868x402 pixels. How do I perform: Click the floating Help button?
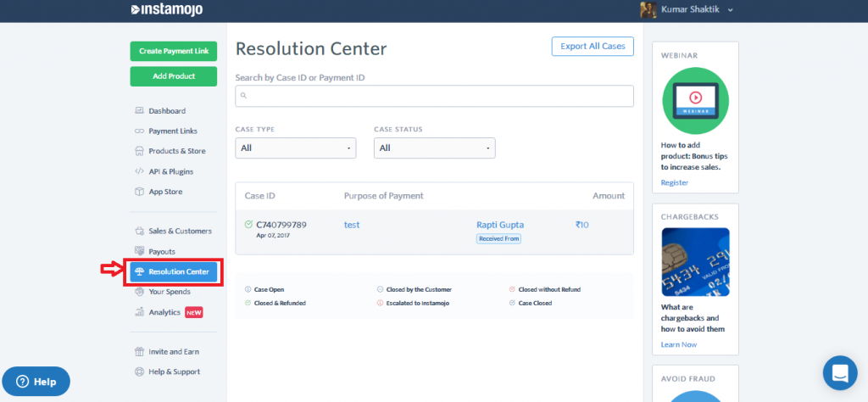tap(36, 382)
